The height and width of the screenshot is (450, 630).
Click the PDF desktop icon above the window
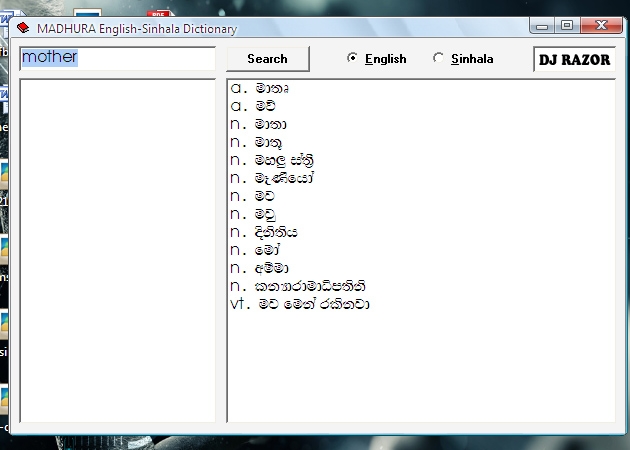click(158, 14)
